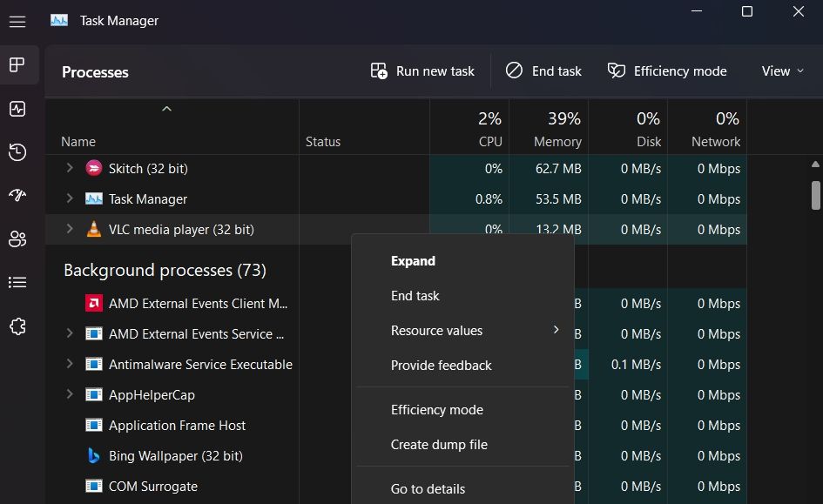Choose Provide feedback from context menu

(x=463, y=365)
